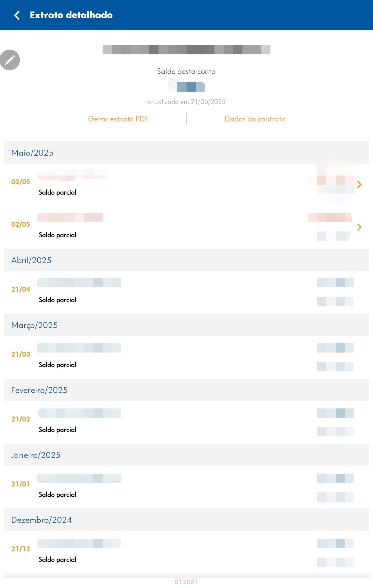Open the 21/12 statement entry
The image size is (373, 588).
pos(186,552)
